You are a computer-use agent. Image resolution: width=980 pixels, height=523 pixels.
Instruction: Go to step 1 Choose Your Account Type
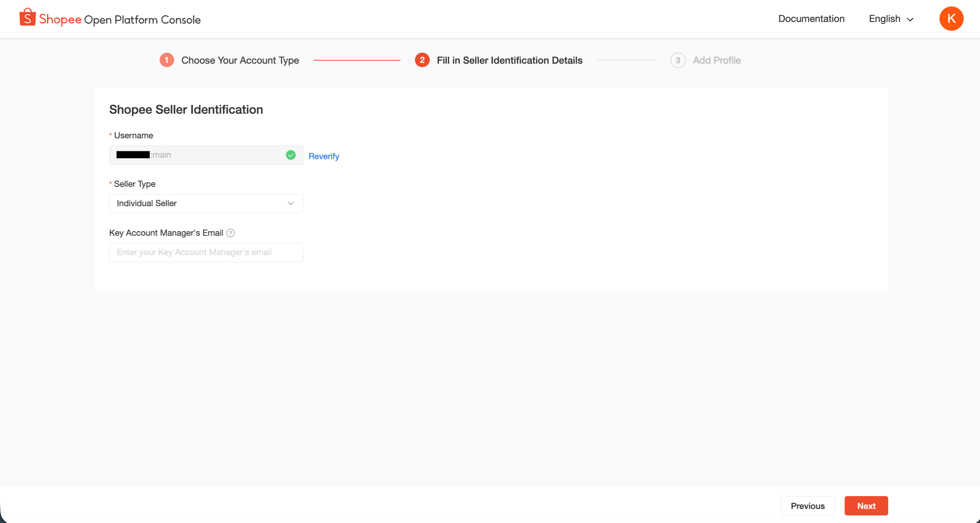coord(229,60)
